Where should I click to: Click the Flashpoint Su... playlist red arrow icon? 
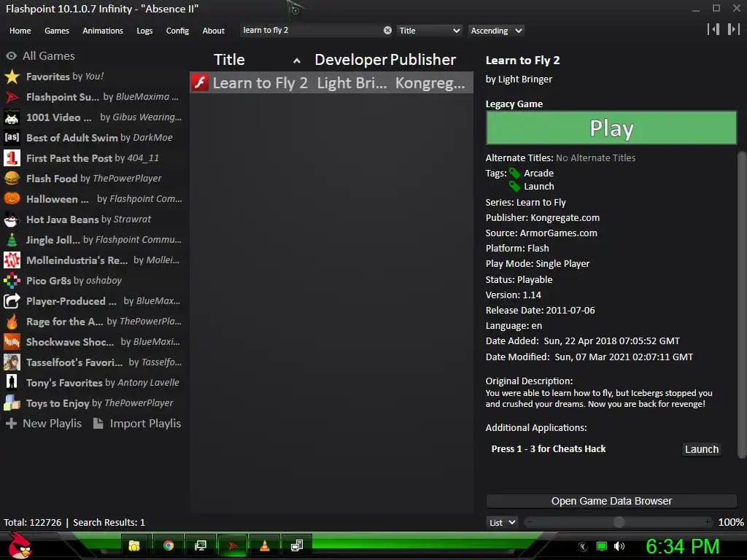pos(12,97)
